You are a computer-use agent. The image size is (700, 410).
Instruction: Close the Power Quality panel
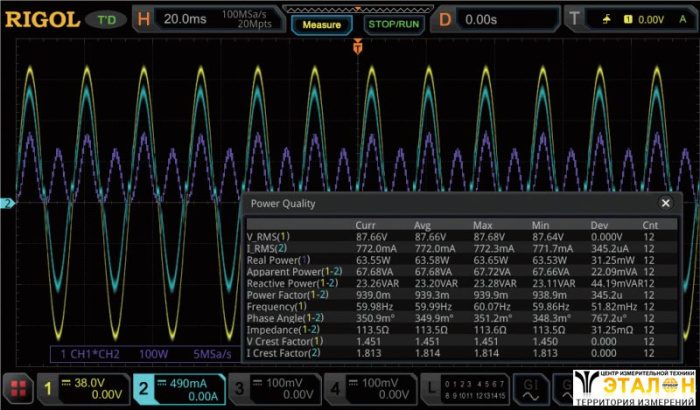[x=666, y=202]
